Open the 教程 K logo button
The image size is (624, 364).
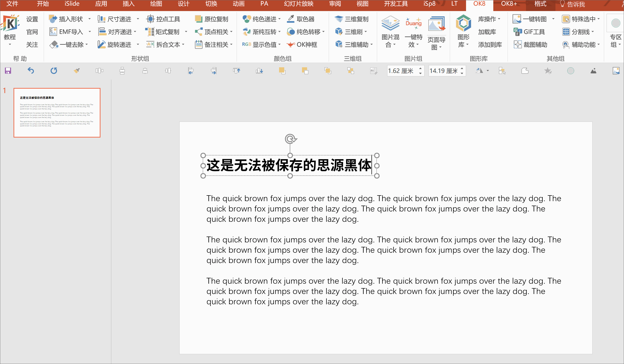coord(10,30)
